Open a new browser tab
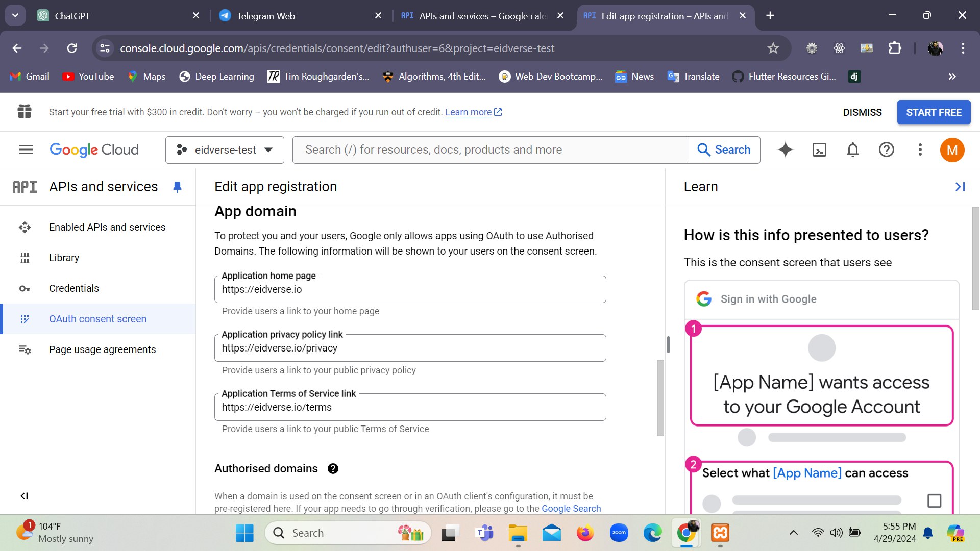Viewport: 980px width, 551px height. coord(770,16)
